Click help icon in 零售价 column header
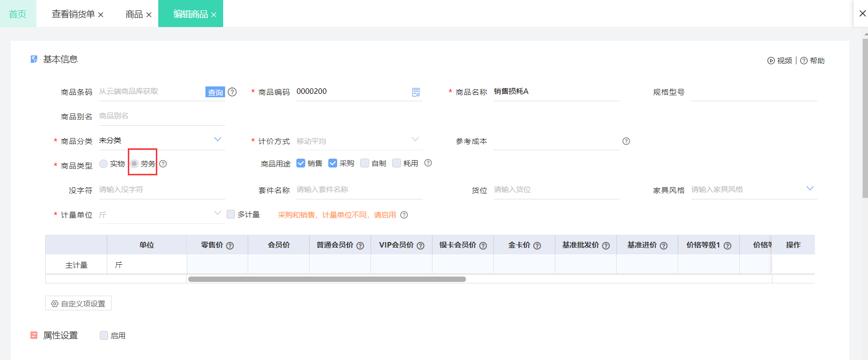Image resolution: width=868 pixels, height=360 pixels. [230, 246]
